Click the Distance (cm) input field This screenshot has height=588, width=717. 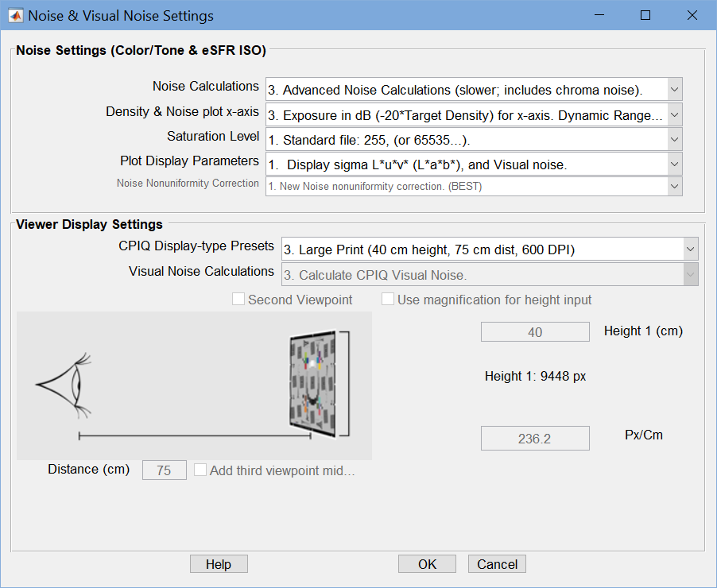pyautogui.click(x=165, y=470)
